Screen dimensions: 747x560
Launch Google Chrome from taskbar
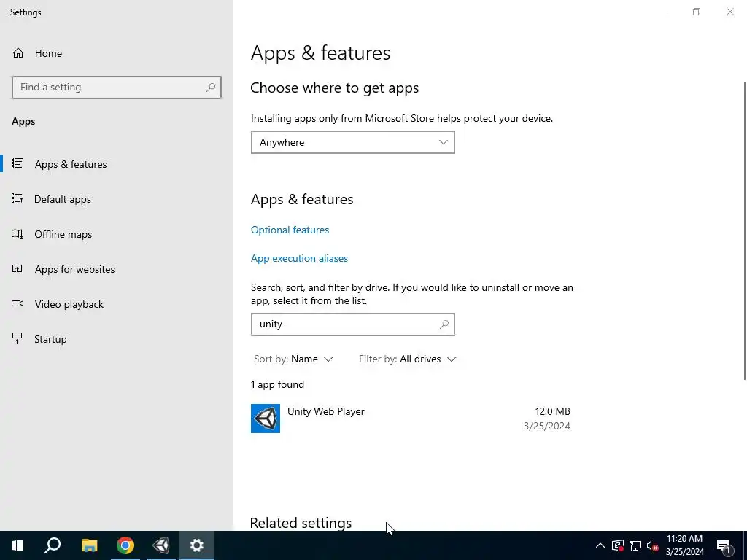click(125, 545)
